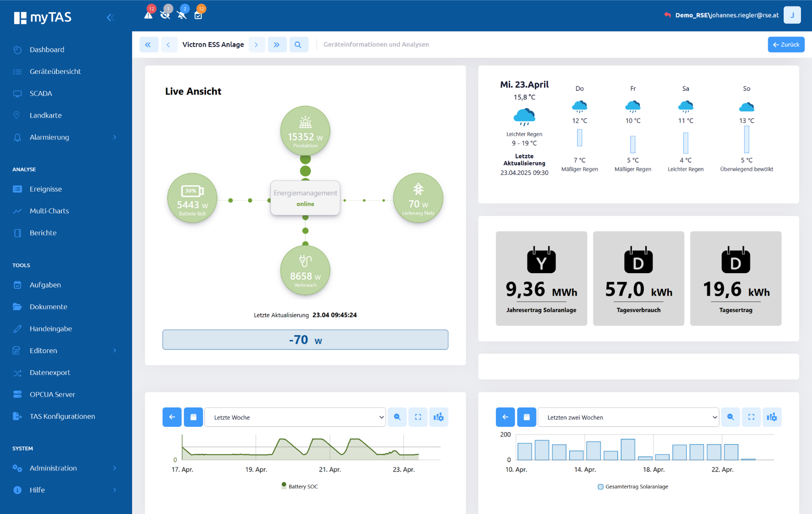812x514 pixels.
Task: Click the Zurück button
Action: (x=786, y=45)
